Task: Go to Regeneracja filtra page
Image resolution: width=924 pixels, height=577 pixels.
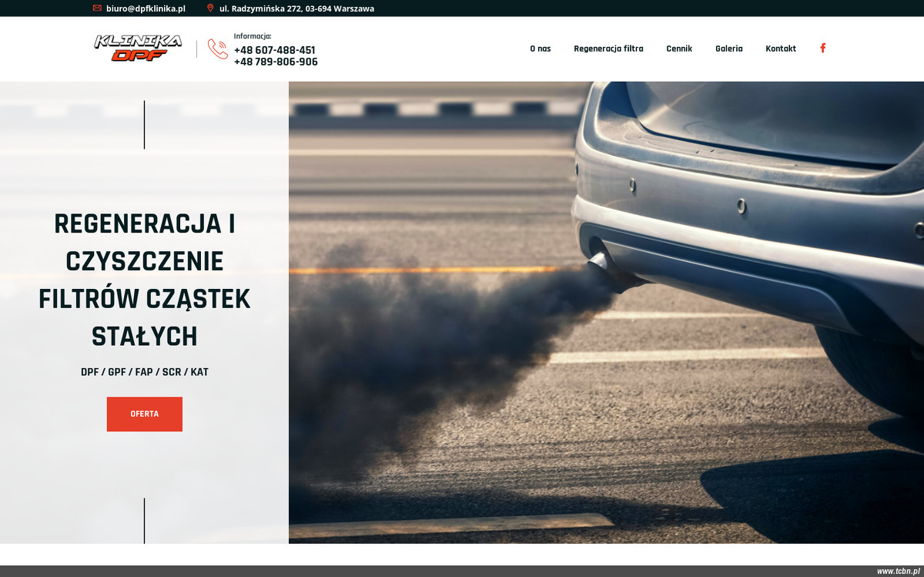Action: (608, 49)
